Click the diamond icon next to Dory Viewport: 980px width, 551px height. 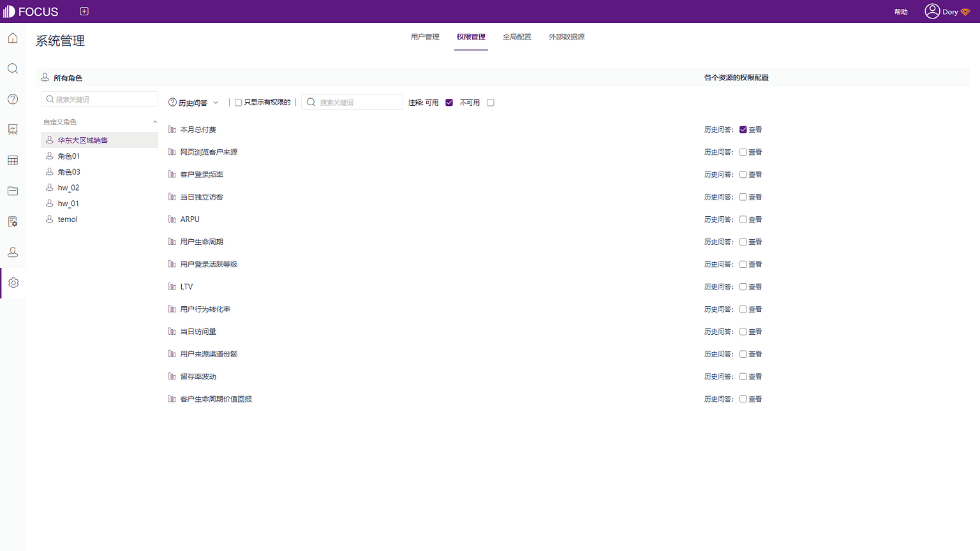(x=965, y=12)
